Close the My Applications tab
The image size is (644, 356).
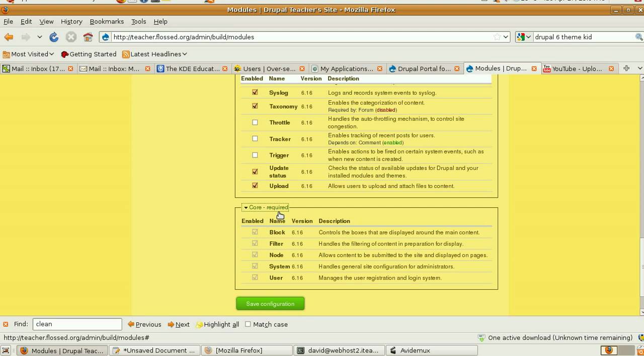pyautogui.click(x=379, y=68)
